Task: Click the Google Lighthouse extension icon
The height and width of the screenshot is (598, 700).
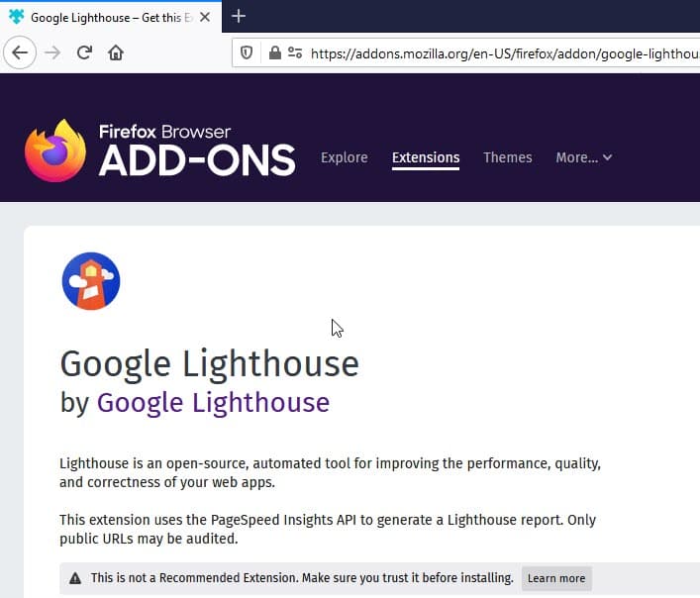Action: click(91, 281)
